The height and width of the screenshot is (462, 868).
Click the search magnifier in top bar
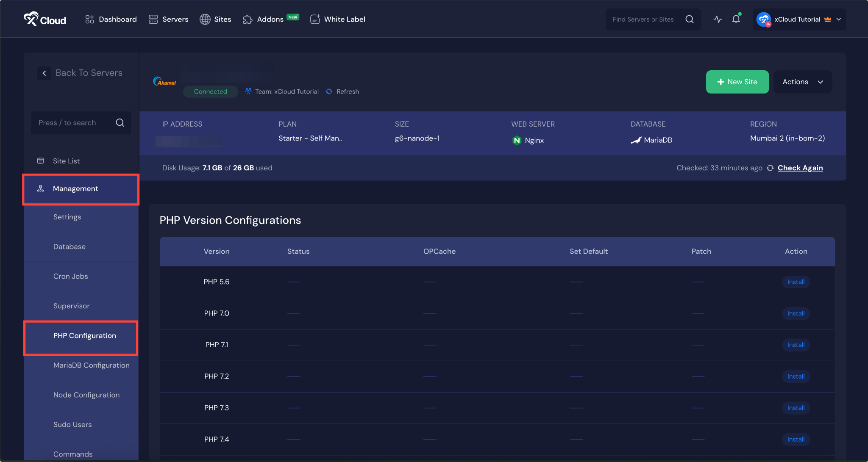pyautogui.click(x=690, y=19)
